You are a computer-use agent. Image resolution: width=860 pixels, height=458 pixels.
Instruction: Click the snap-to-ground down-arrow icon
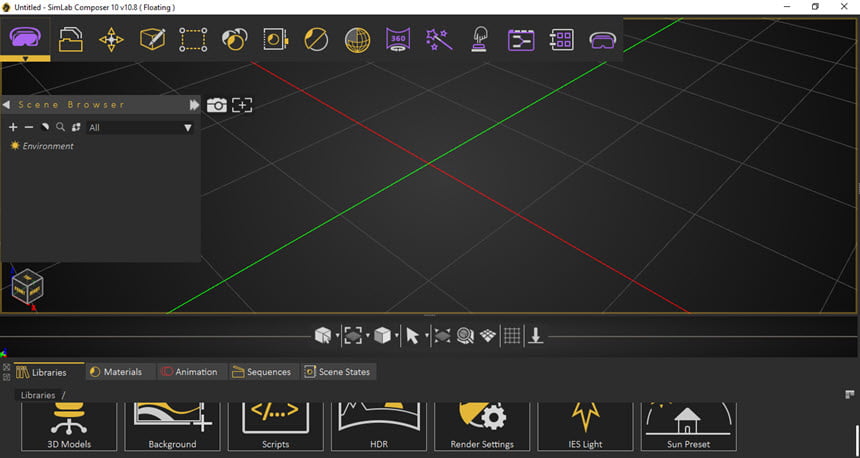pos(536,336)
